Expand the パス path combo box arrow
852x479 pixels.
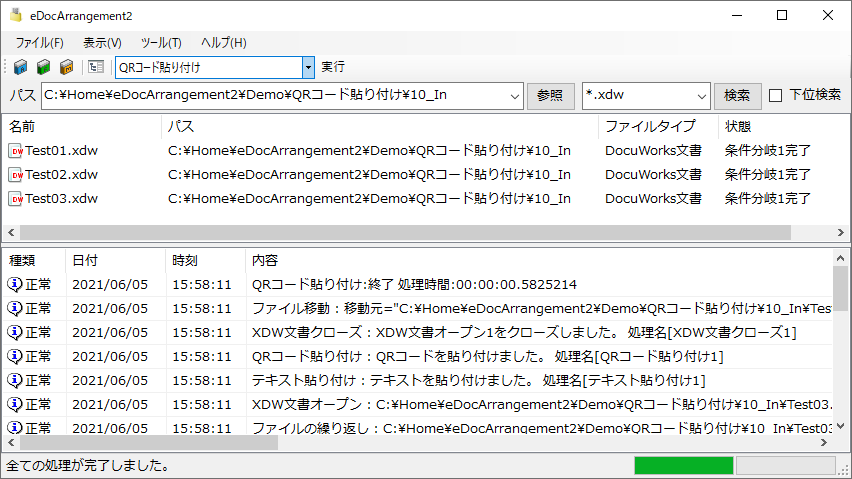(515, 96)
